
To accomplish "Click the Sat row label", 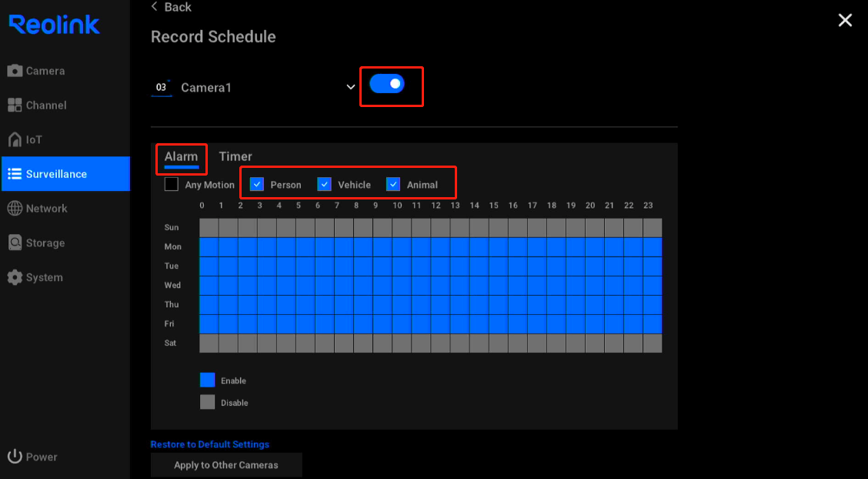I will (x=170, y=343).
